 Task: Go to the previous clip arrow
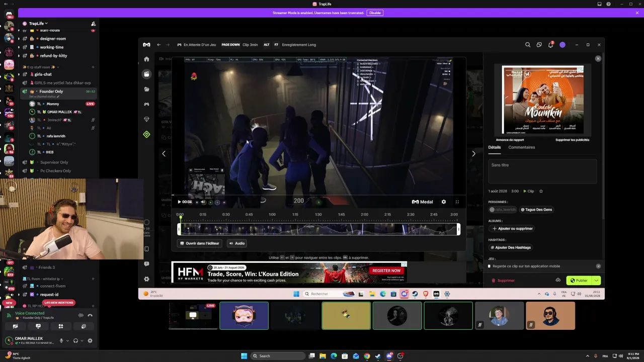click(164, 154)
